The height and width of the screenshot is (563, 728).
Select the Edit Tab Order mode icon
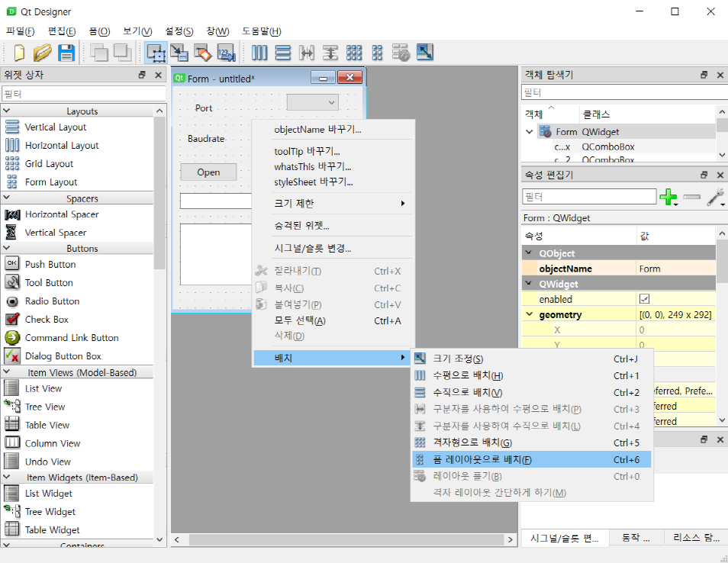[226, 53]
